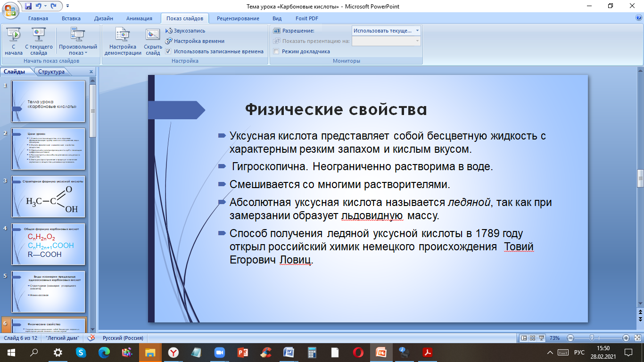This screenshot has height=362, width=644.
Task: Click the Звукозапись narration icon
Action: coord(169,31)
